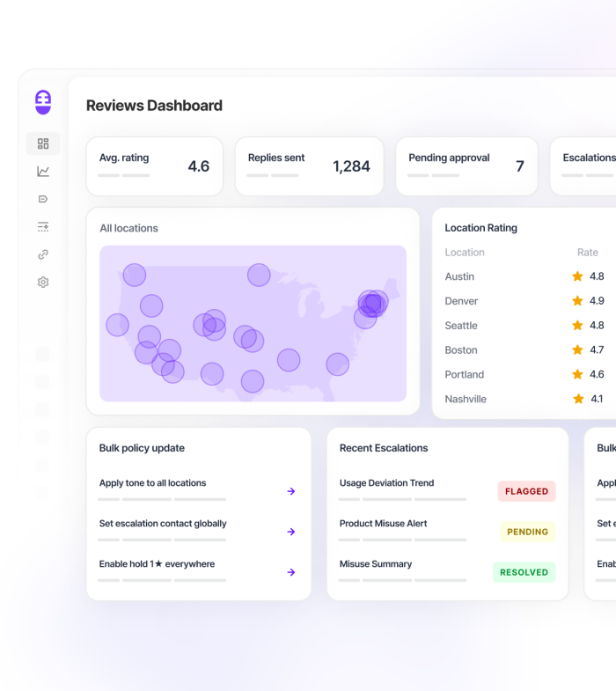Click the RESOLVED status badge
This screenshot has width=616, height=691.
(x=524, y=572)
